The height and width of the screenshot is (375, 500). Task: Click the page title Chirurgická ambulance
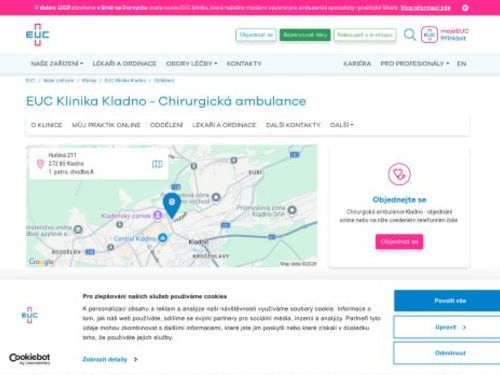point(166,101)
